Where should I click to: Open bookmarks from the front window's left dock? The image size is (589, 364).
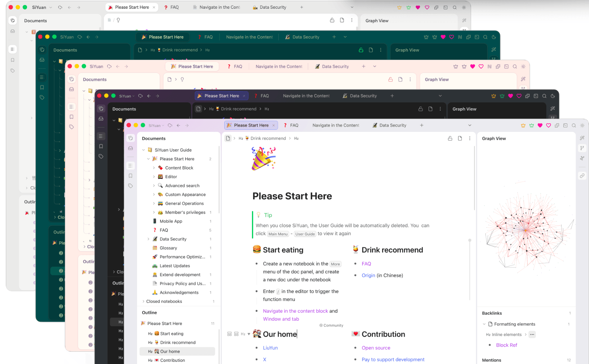pos(131,176)
